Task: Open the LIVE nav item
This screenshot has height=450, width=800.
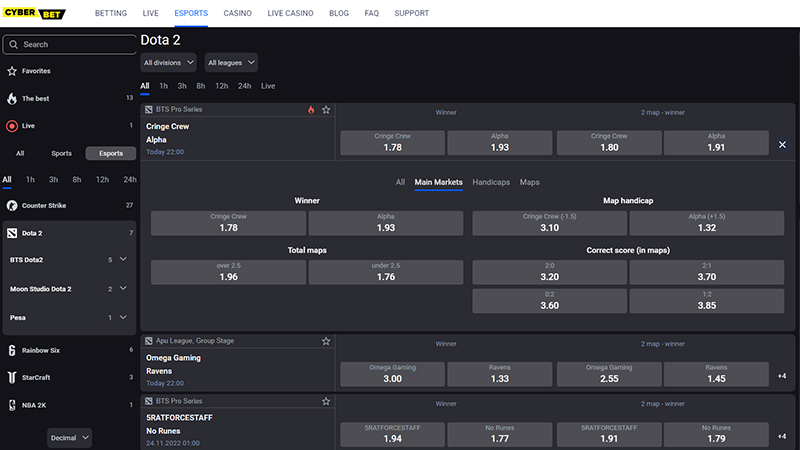Action: pyautogui.click(x=151, y=13)
